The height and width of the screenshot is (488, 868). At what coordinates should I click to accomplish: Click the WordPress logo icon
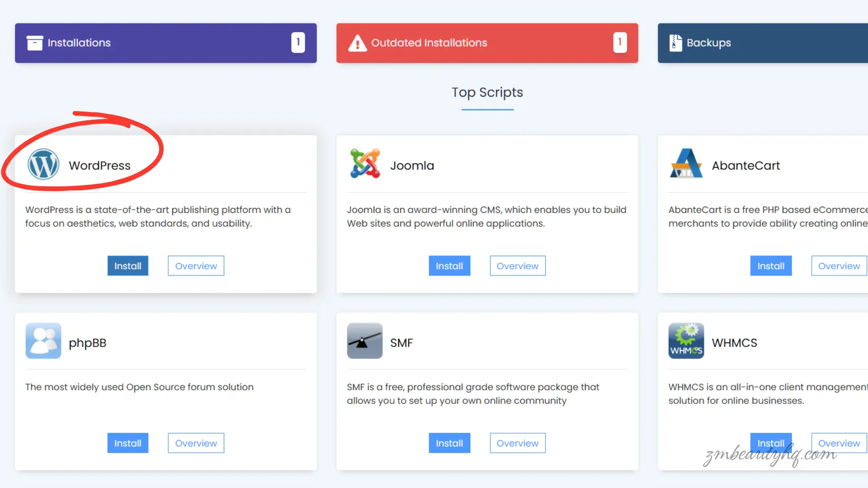click(x=43, y=164)
